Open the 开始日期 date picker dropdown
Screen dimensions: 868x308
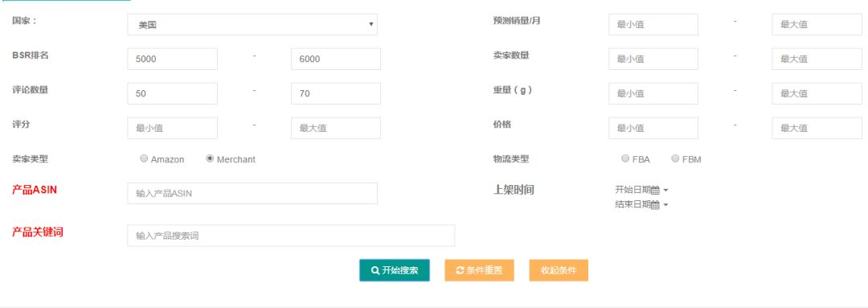pos(641,190)
